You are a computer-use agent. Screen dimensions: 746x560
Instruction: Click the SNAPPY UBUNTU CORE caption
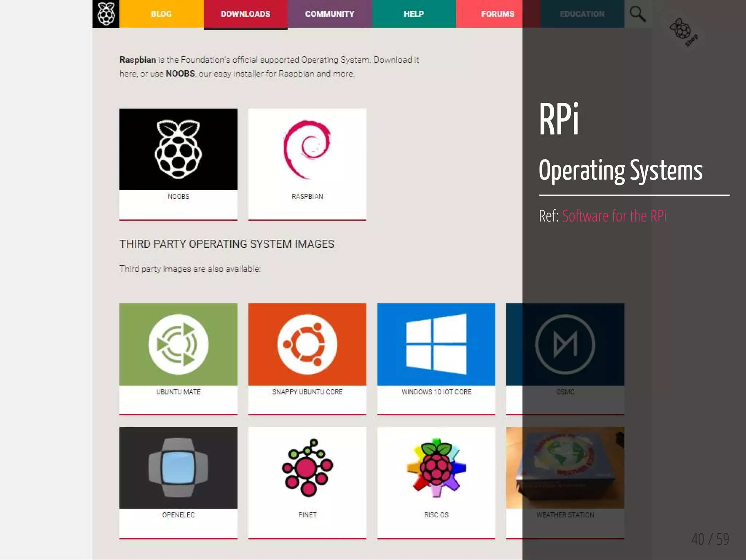click(x=307, y=392)
